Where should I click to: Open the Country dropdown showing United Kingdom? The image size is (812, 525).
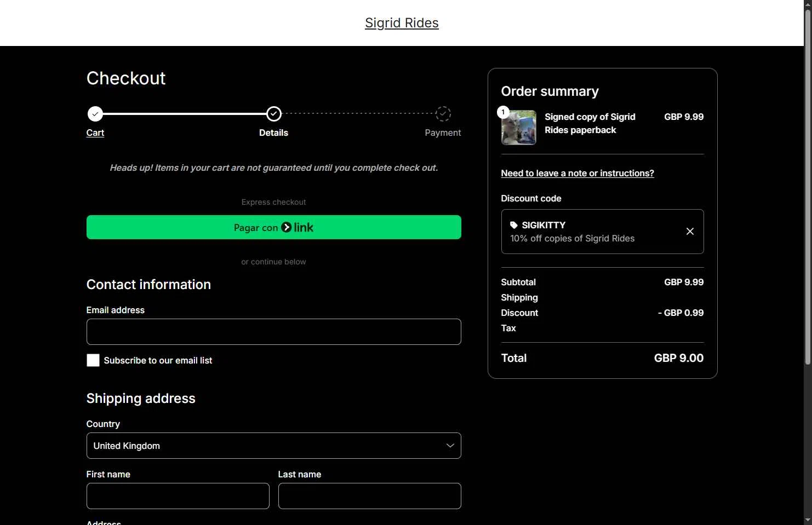pos(274,446)
